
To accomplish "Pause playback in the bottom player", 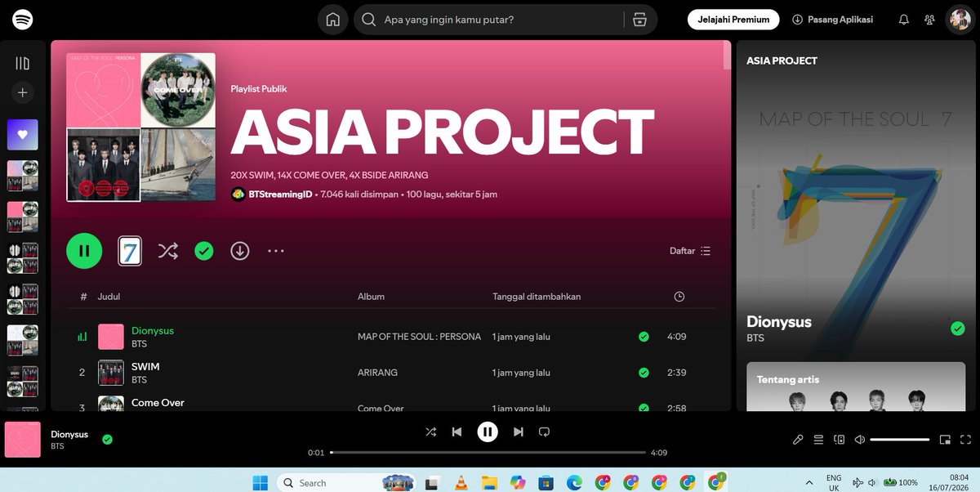I will pyautogui.click(x=488, y=432).
